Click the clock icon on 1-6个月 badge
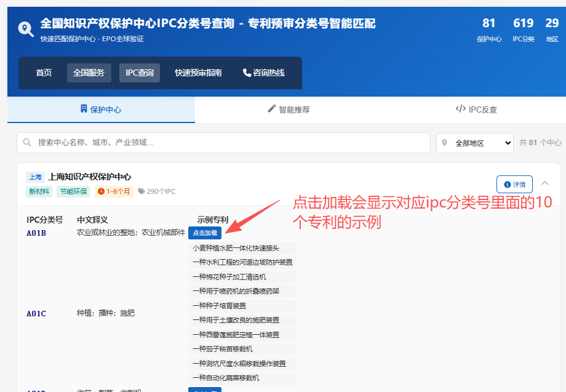This screenshot has width=566, height=392. (x=101, y=191)
